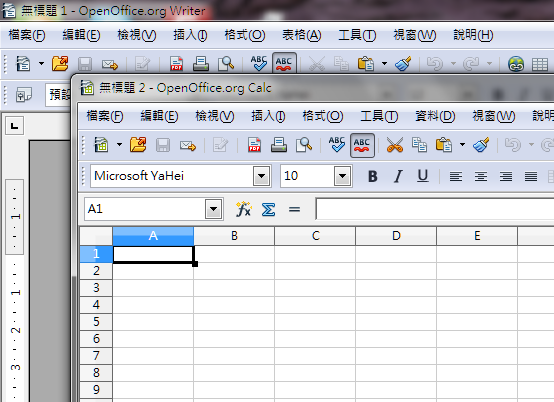Open 表格(A) menu in Writer window
The width and height of the screenshot is (554, 402).
(x=302, y=35)
